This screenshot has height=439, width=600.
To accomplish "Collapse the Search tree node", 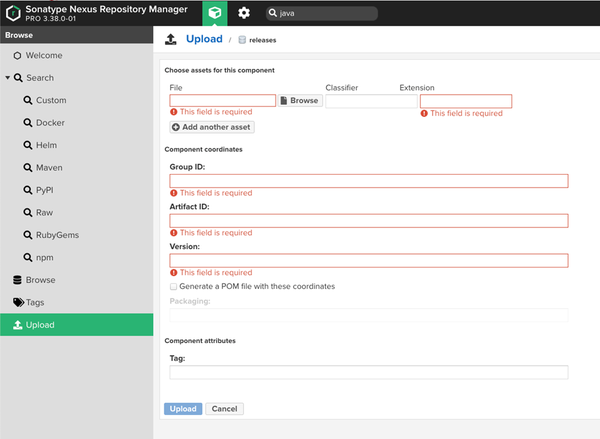I will click(7, 78).
